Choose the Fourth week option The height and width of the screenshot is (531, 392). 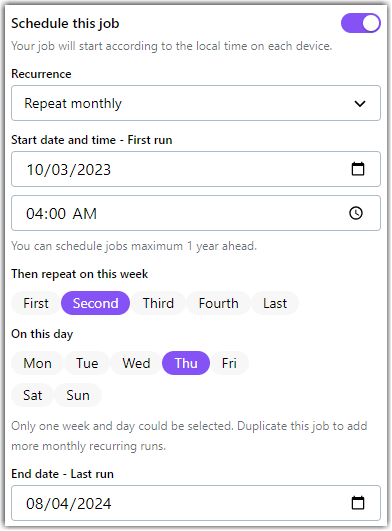point(218,303)
